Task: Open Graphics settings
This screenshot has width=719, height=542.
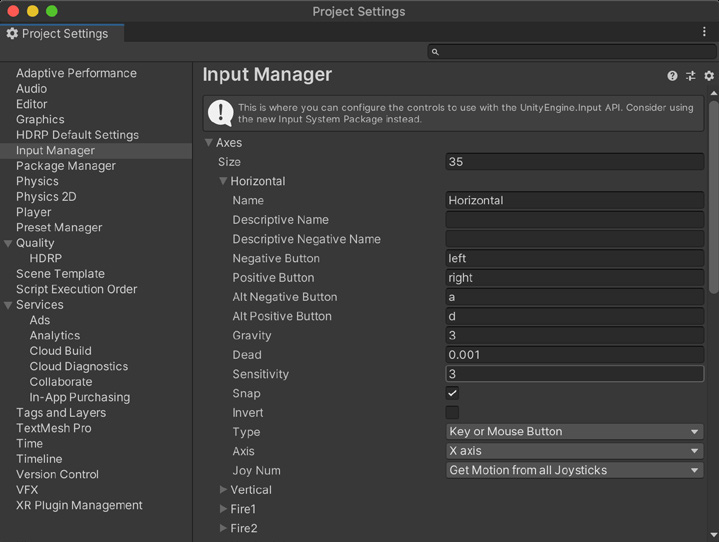Action: click(40, 120)
